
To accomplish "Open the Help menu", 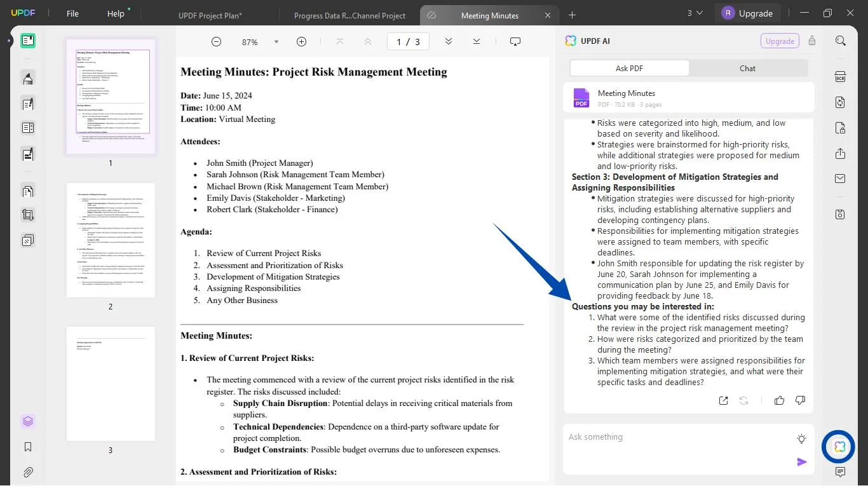I will (116, 13).
